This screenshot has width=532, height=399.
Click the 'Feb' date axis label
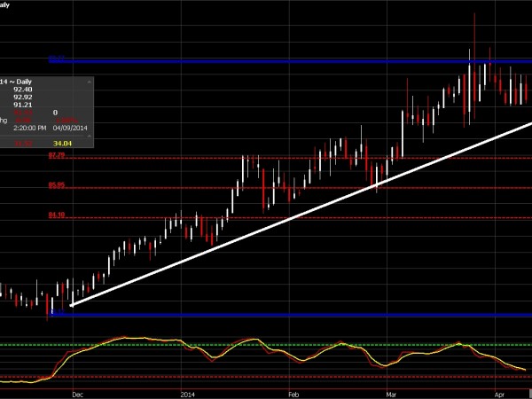[x=293, y=395]
